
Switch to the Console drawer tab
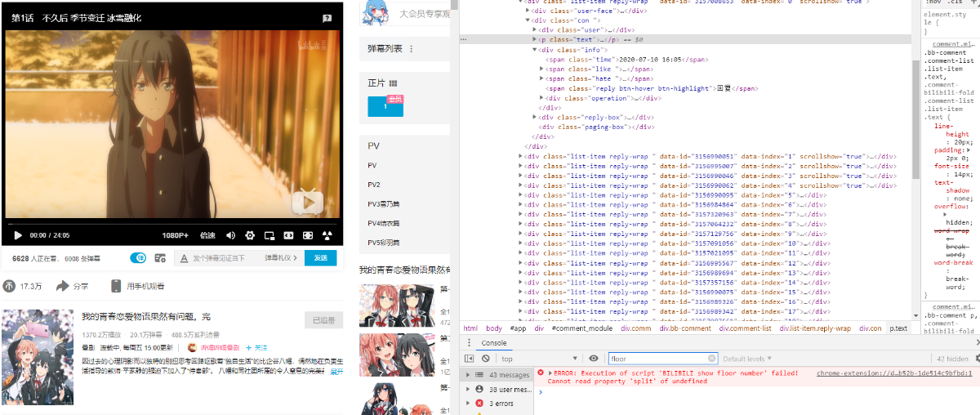493,343
